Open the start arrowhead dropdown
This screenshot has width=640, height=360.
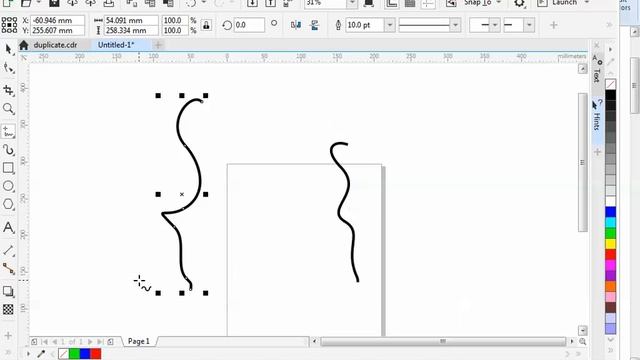[x=495, y=25]
